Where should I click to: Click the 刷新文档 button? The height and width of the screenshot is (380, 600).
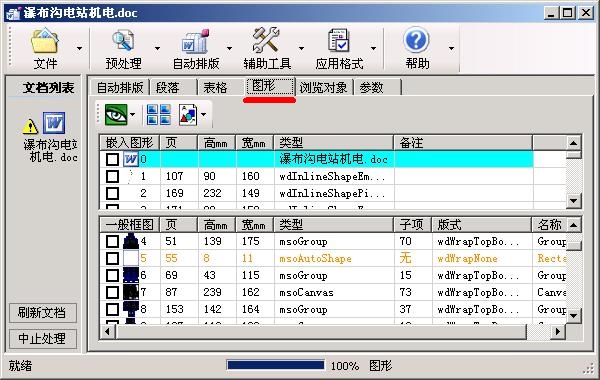click(42, 313)
